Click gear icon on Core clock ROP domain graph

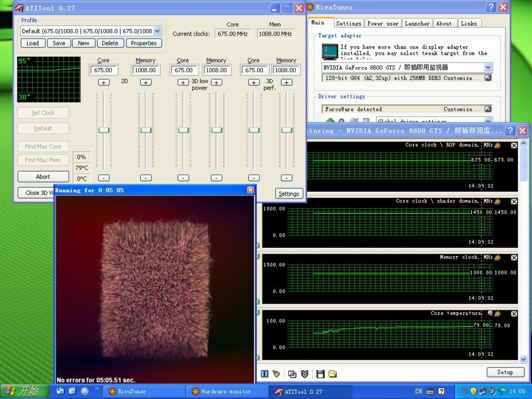pos(497,145)
